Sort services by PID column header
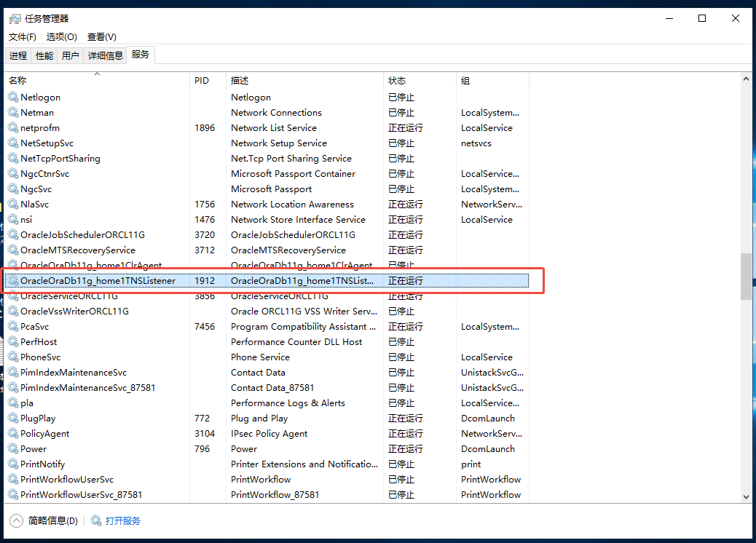Viewport: 756px width, 543px height. coord(208,81)
